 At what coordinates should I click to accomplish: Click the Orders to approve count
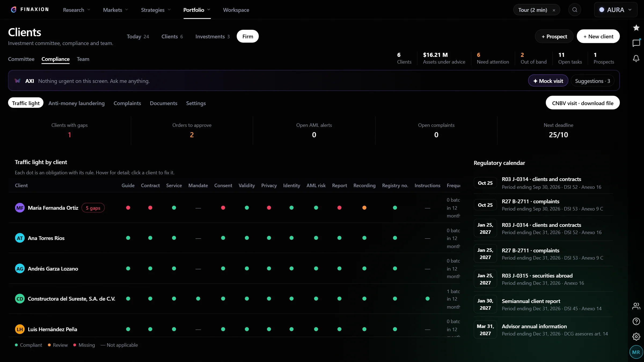click(x=192, y=135)
